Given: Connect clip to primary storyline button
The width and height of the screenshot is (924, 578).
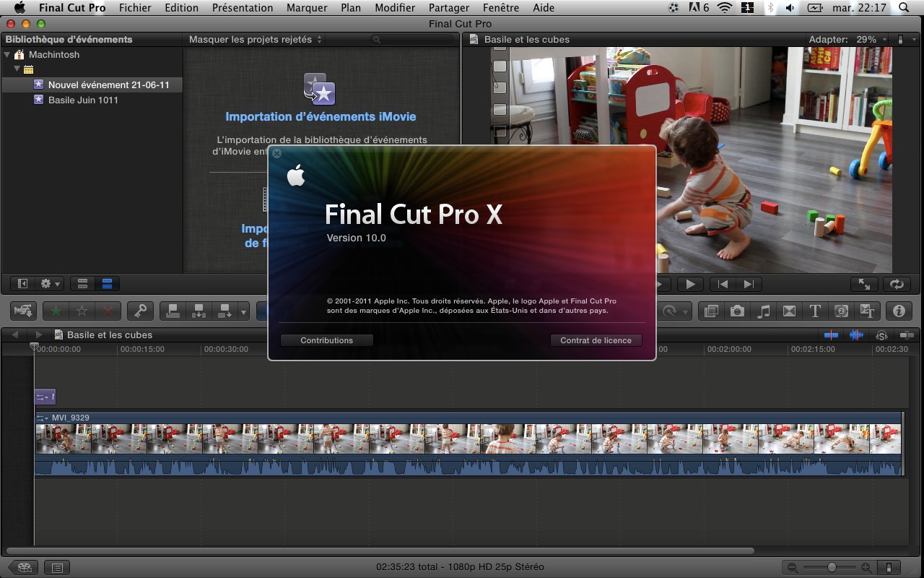Looking at the screenshot, I should click(x=173, y=311).
